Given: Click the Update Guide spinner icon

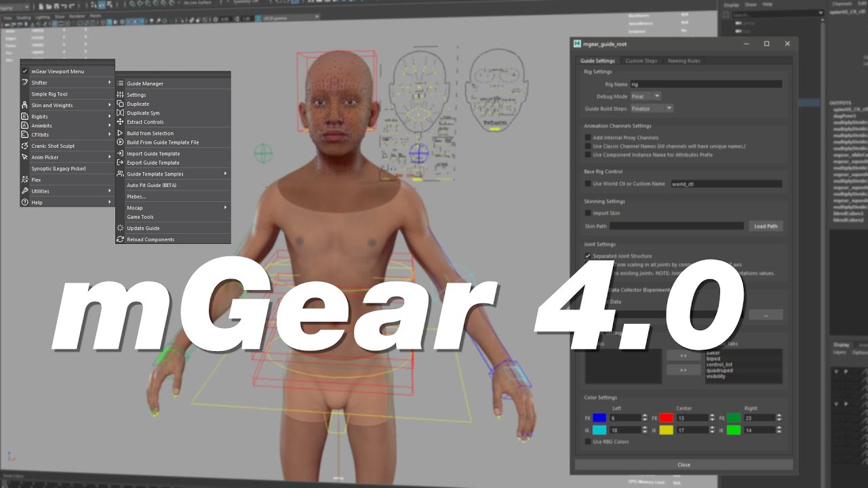Looking at the screenshot, I should pos(121,228).
